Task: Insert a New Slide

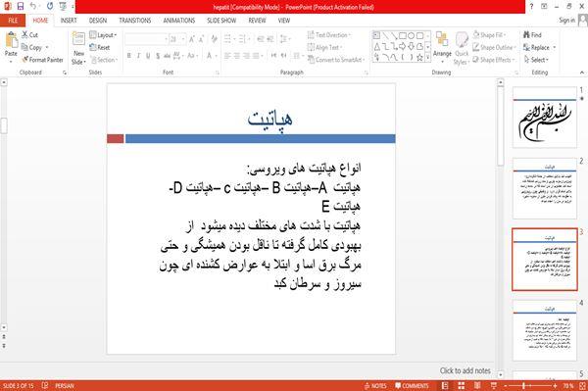Action: [x=78, y=48]
